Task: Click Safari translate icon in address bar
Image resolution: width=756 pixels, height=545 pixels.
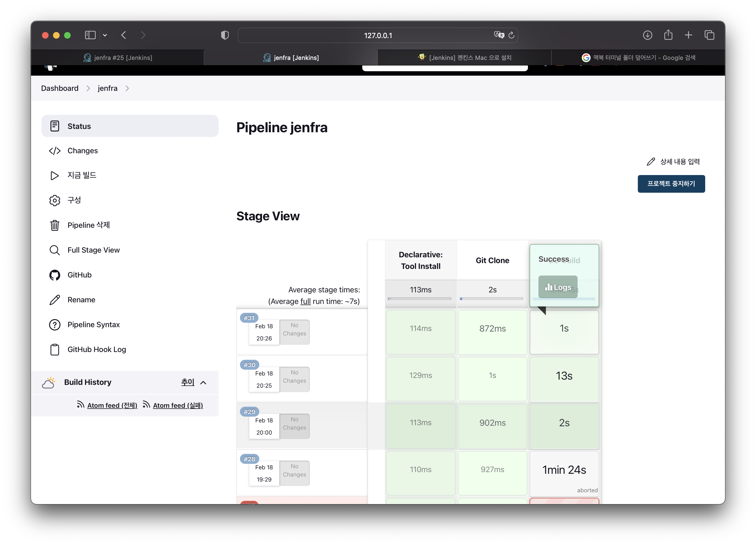Action: point(499,35)
